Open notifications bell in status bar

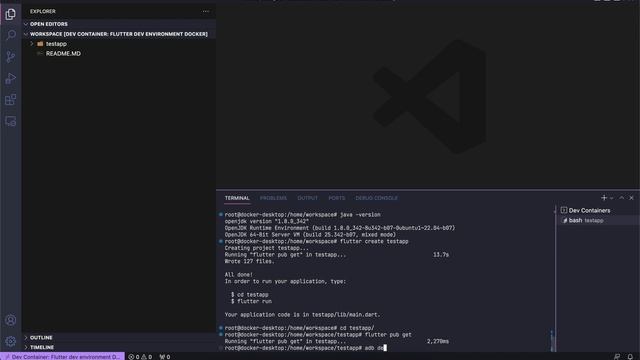pos(630,357)
